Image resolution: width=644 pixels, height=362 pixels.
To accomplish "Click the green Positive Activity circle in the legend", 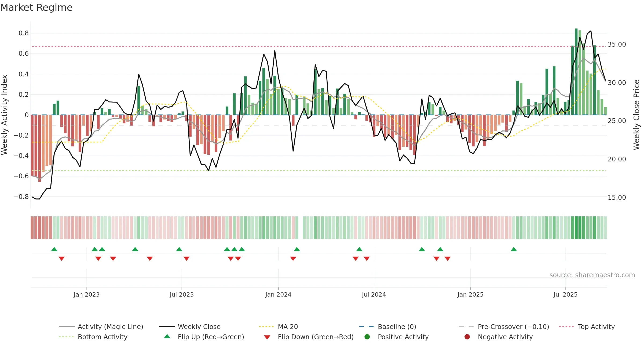I will 367,337.
